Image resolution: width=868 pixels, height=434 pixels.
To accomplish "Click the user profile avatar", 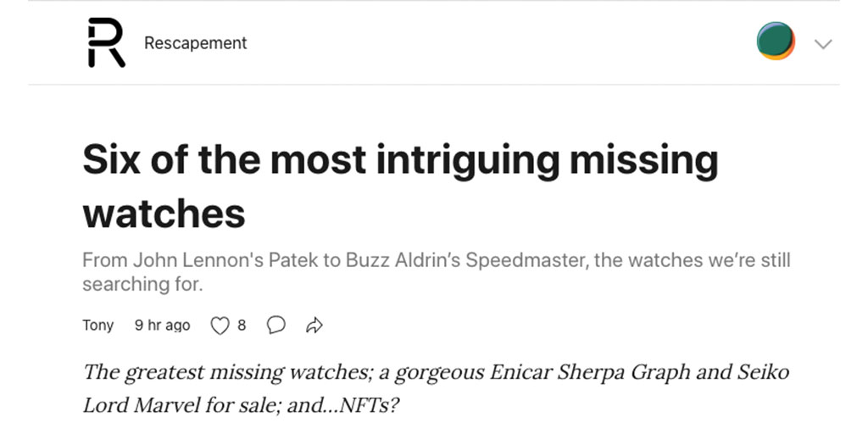I will click(x=776, y=42).
